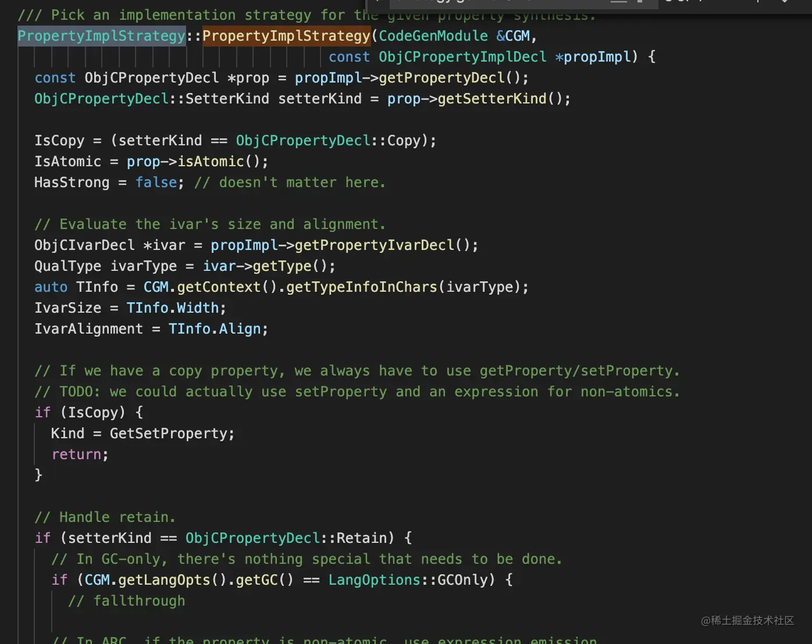Viewport: 812px width, 644px height.
Task: Click the CodeGenModule parameter type
Action: (x=433, y=36)
